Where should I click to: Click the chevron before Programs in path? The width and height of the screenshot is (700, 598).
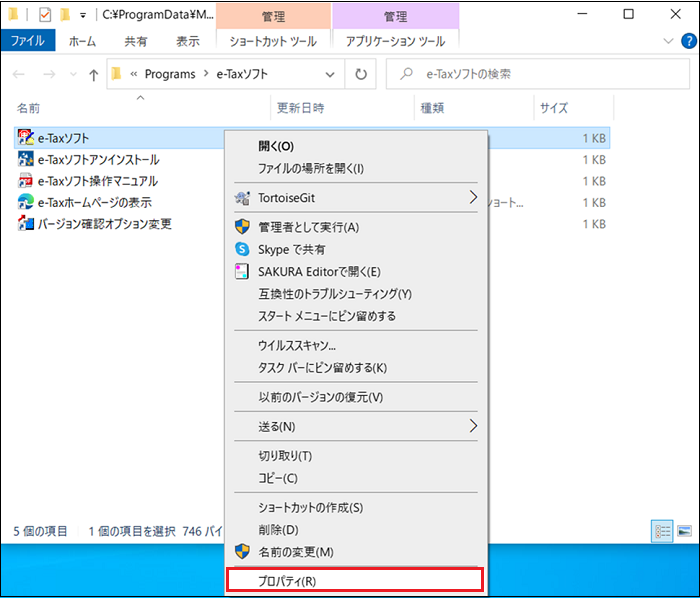point(133,74)
